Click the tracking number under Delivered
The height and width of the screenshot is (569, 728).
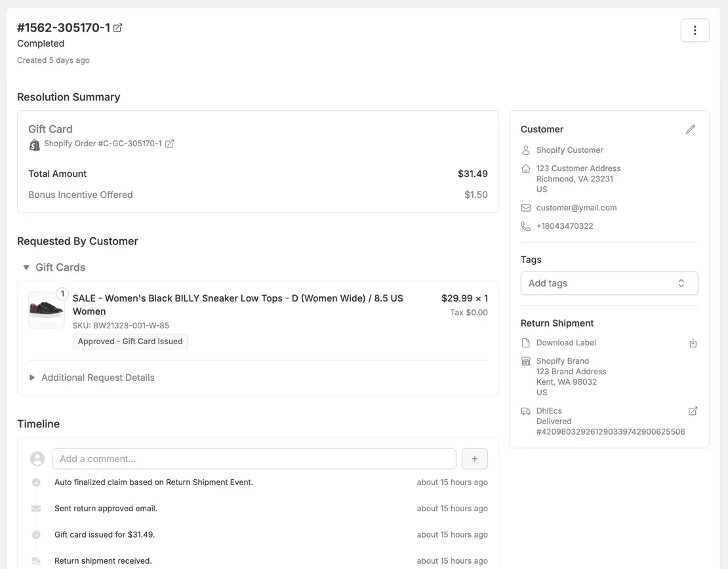[610, 432]
